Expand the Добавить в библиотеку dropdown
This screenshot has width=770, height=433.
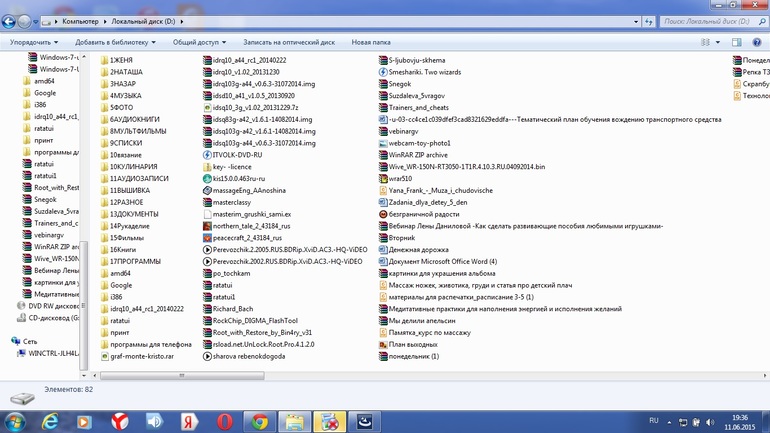(x=113, y=43)
